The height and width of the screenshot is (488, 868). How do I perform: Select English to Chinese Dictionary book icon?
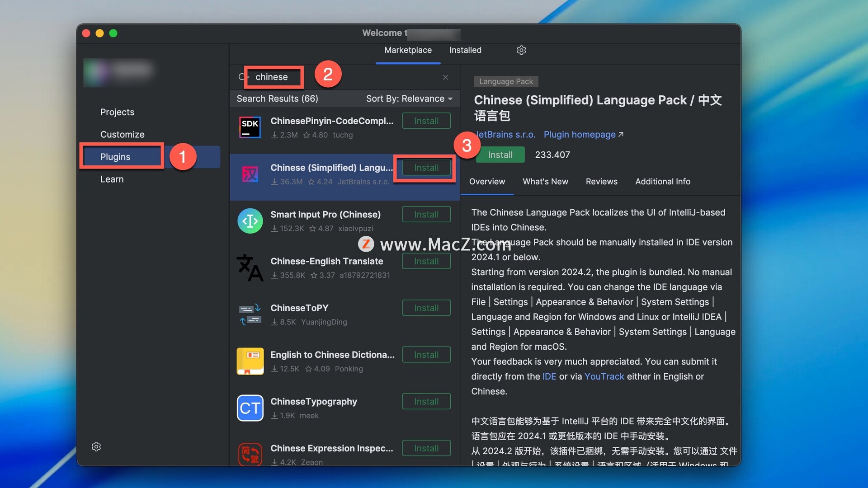coord(250,361)
